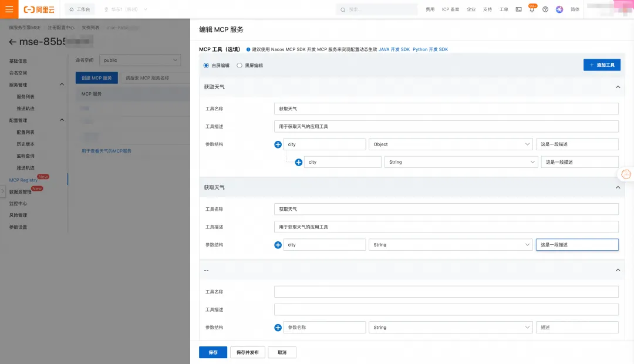Click the empty 工具名称 input field
634x364 pixels.
[446, 292]
